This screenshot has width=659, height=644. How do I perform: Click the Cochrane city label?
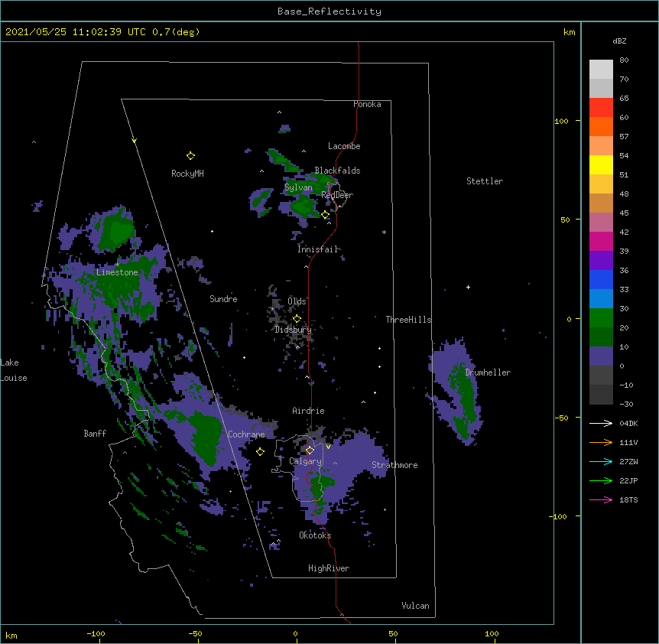click(246, 434)
